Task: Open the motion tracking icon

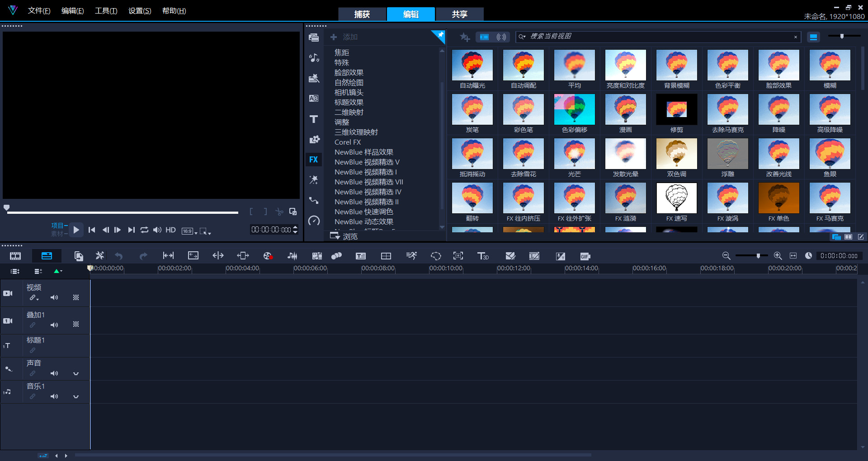Action: pos(336,256)
